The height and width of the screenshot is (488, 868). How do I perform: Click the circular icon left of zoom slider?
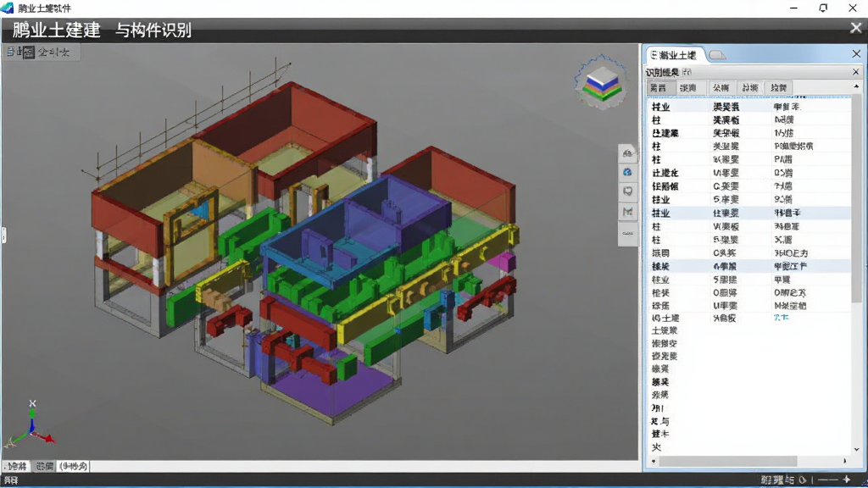[x=802, y=480]
